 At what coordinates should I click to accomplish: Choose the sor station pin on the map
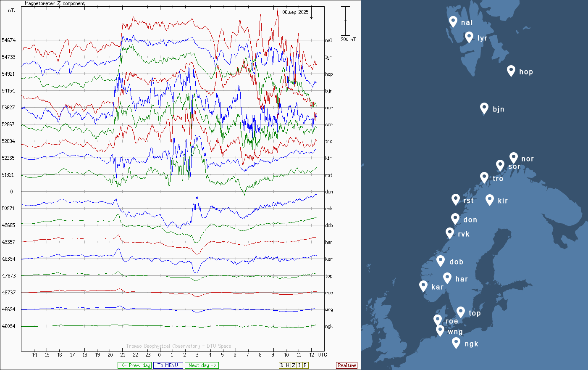coord(500,165)
